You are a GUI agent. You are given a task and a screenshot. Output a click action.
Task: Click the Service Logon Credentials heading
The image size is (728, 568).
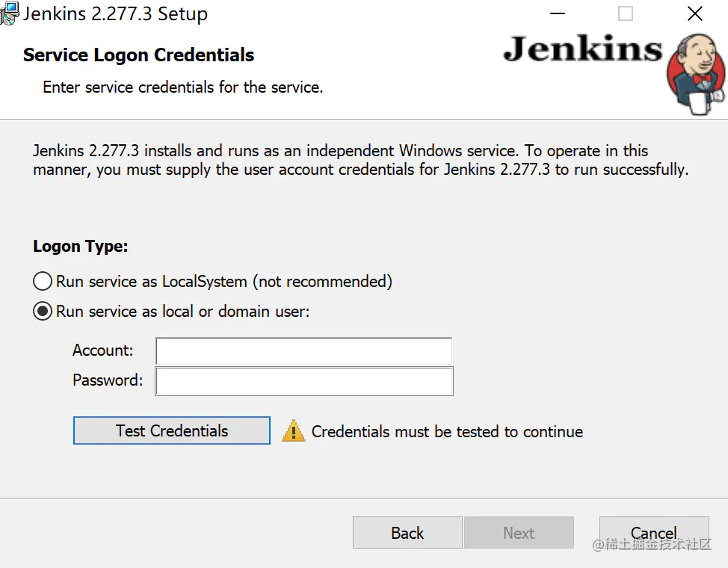tap(139, 55)
